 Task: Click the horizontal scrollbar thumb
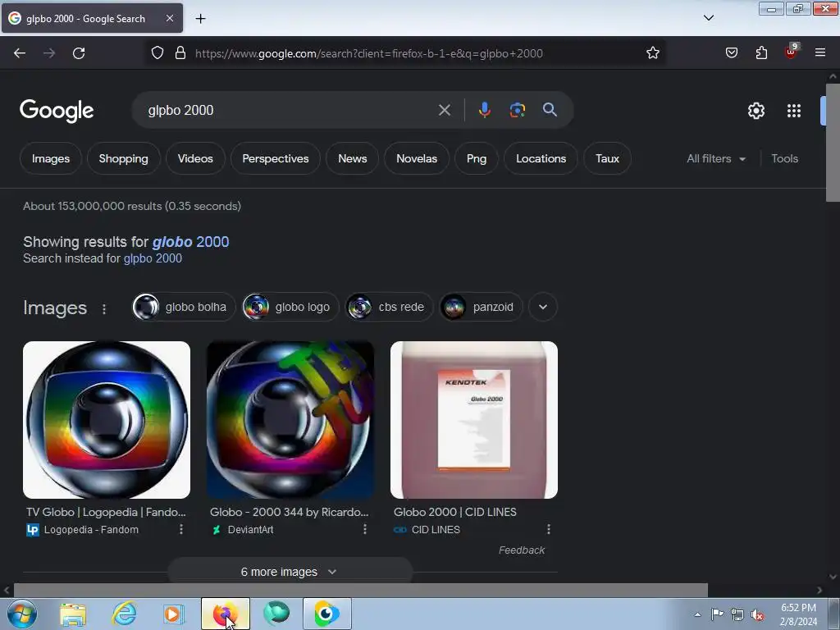(x=361, y=591)
